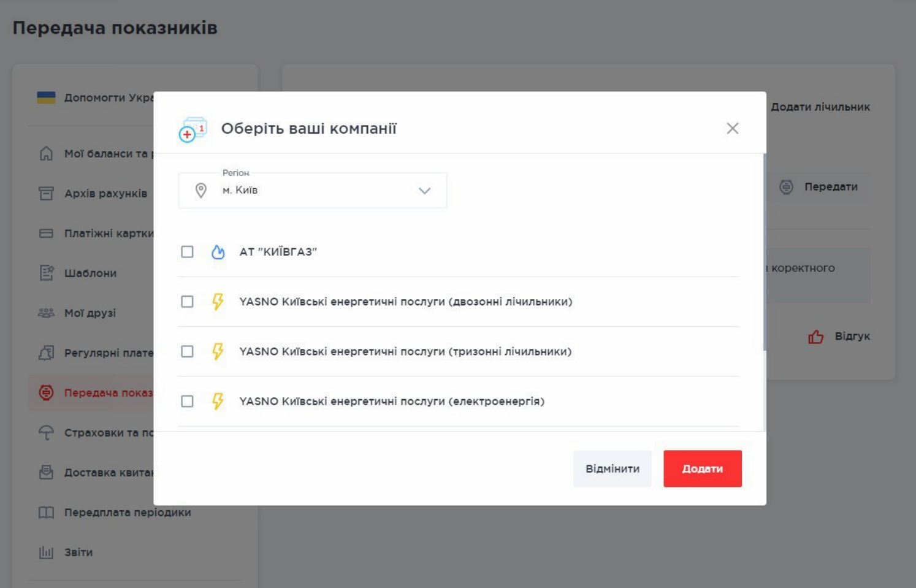Tick YASNO тризонні лічильники checkbox

(187, 351)
